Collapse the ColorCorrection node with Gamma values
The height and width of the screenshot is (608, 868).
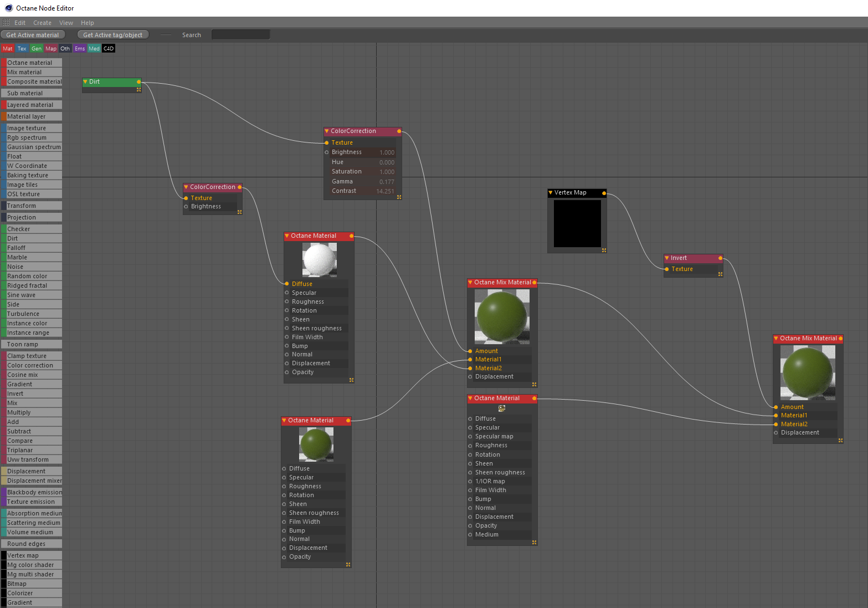pos(327,131)
